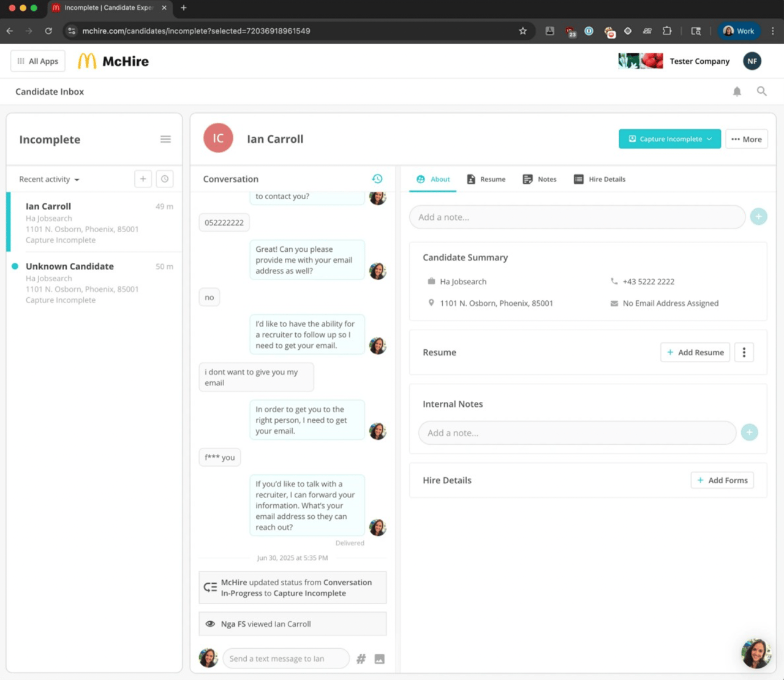Viewport: 784px width, 680px height.
Task: Open the Incomplete list hamburger menu
Action: point(165,139)
